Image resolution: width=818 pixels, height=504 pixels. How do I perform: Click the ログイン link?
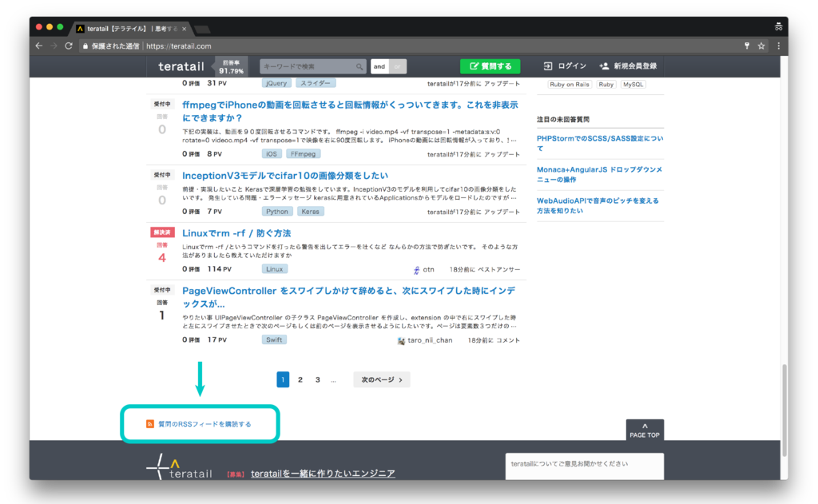565,66
